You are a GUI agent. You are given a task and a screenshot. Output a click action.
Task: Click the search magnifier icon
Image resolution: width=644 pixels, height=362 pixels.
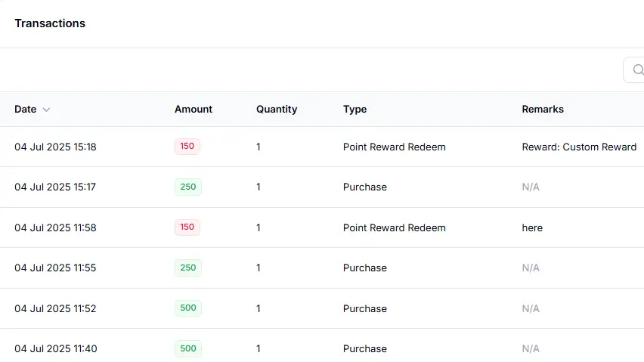[x=638, y=70]
